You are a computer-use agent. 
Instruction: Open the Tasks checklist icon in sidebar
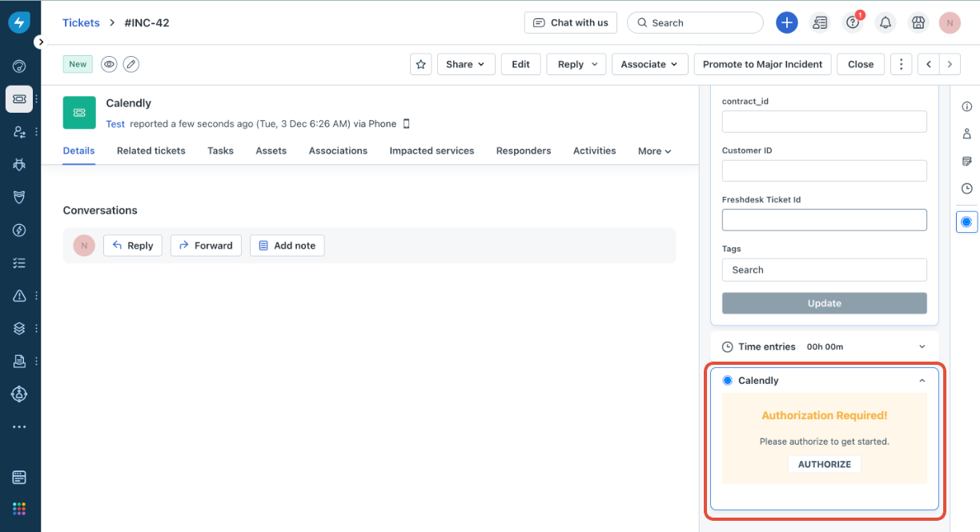point(19,262)
